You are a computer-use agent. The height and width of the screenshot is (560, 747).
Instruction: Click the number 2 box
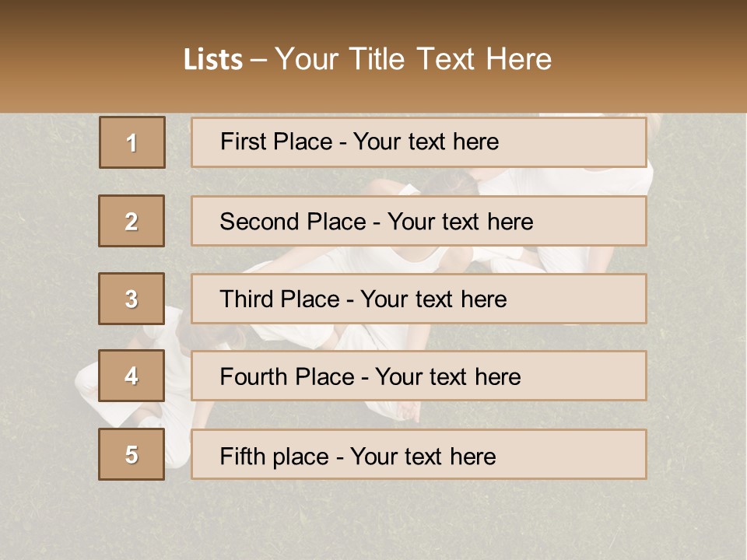tap(132, 221)
